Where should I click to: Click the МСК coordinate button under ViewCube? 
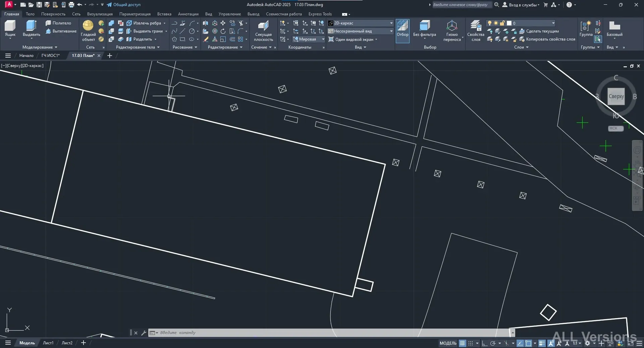tap(616, 128)
